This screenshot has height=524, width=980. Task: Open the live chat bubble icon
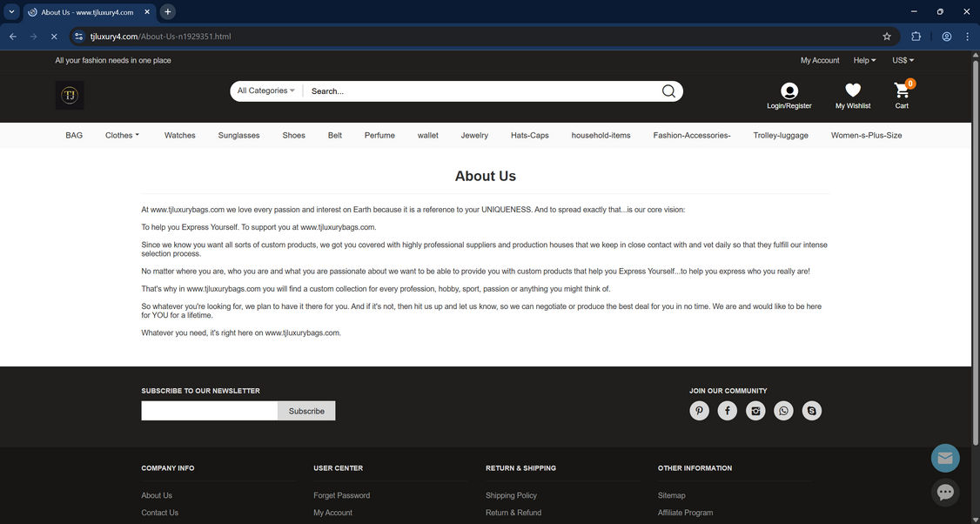(x=945, y=492)
